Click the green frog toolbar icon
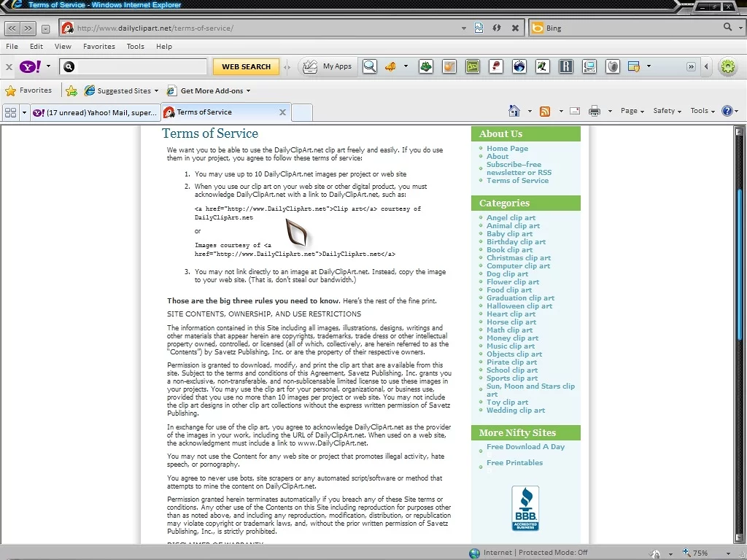Screen dimensions: 747x560 tap(426, 66)
